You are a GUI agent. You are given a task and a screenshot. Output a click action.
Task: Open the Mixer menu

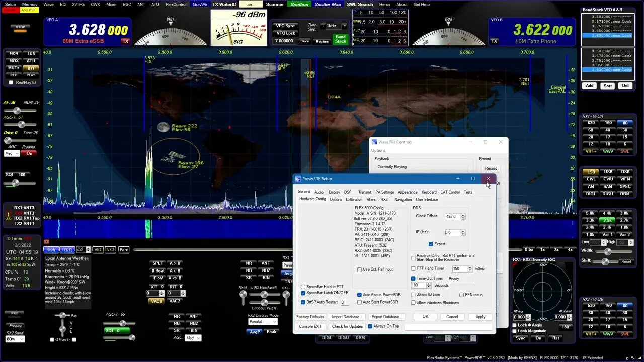(111, 4)
